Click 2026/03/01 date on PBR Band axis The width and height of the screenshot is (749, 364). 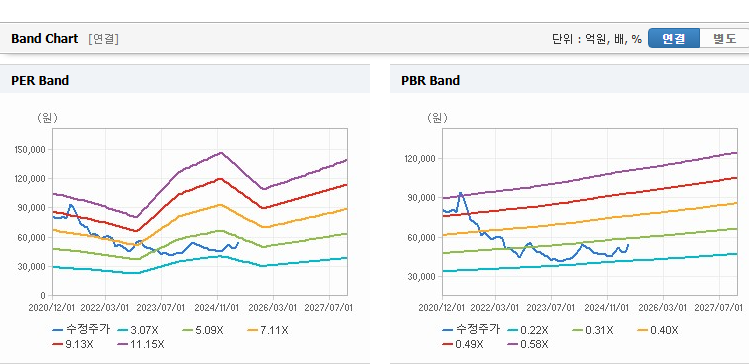coord(664,307)
